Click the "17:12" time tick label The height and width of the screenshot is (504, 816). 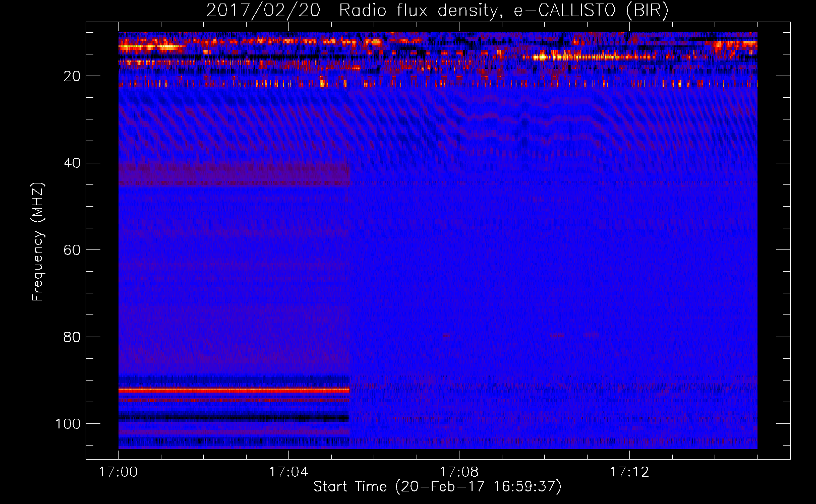[x=629, y=472]
